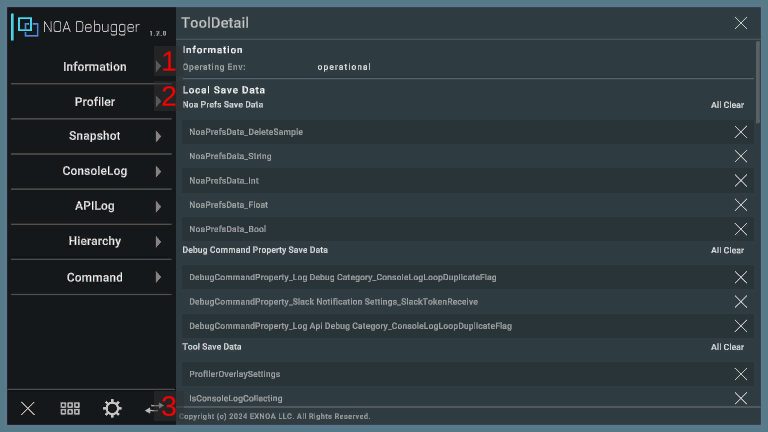
Task: Delete NoaPrefsData_Bool entry
Action: 741,229
